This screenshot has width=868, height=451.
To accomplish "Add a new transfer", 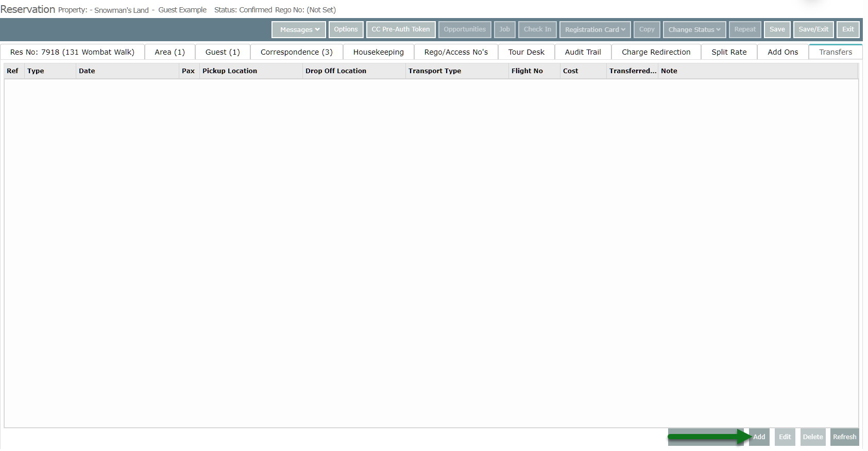I will click(x=759, y=437).
